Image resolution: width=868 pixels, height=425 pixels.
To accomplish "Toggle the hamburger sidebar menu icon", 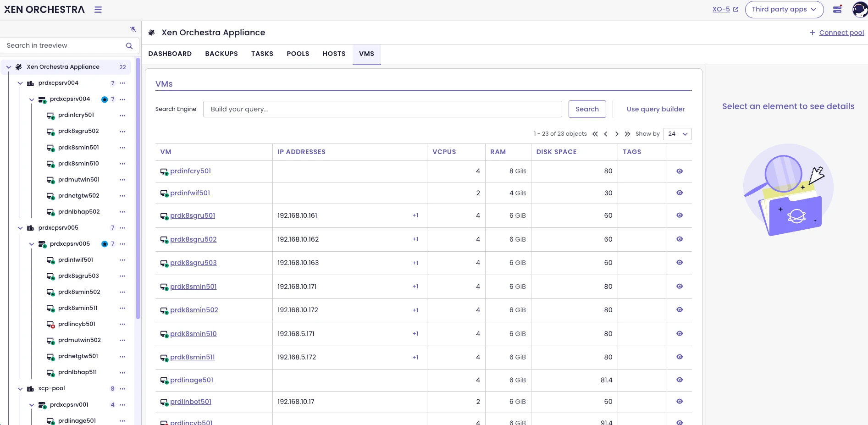I will point(98,10).
